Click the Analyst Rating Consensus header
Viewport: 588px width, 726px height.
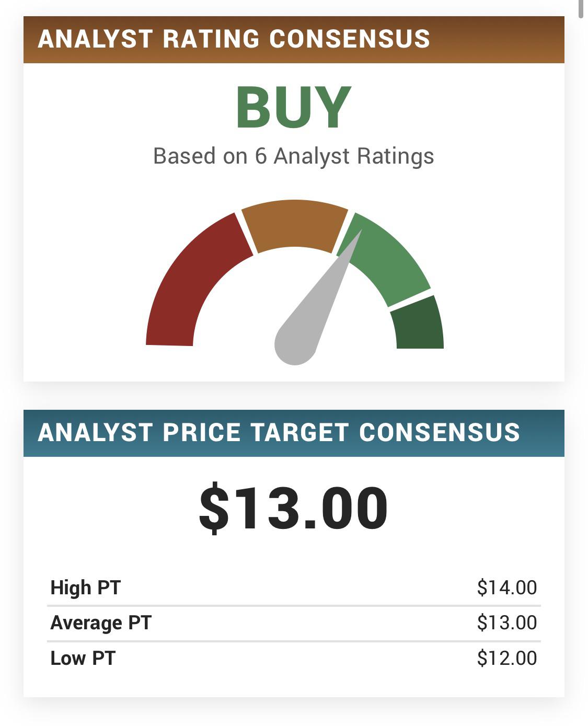pyautogui.click(x=234, y=39)
